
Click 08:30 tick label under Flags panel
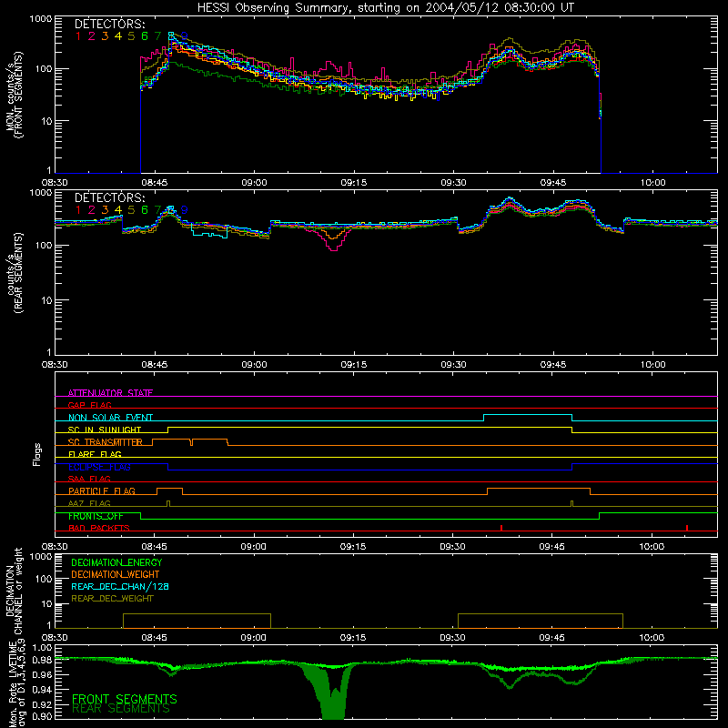(55, 547)
